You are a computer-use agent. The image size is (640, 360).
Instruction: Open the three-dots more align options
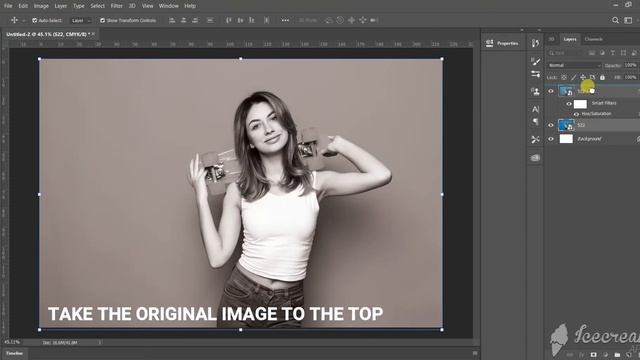[285, 20]
